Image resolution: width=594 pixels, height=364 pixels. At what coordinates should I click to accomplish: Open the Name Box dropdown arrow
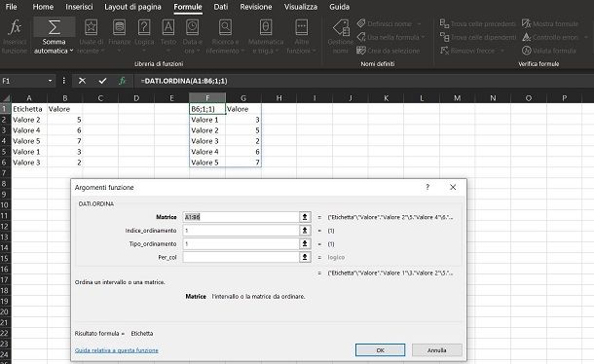(x=50, y=81)
